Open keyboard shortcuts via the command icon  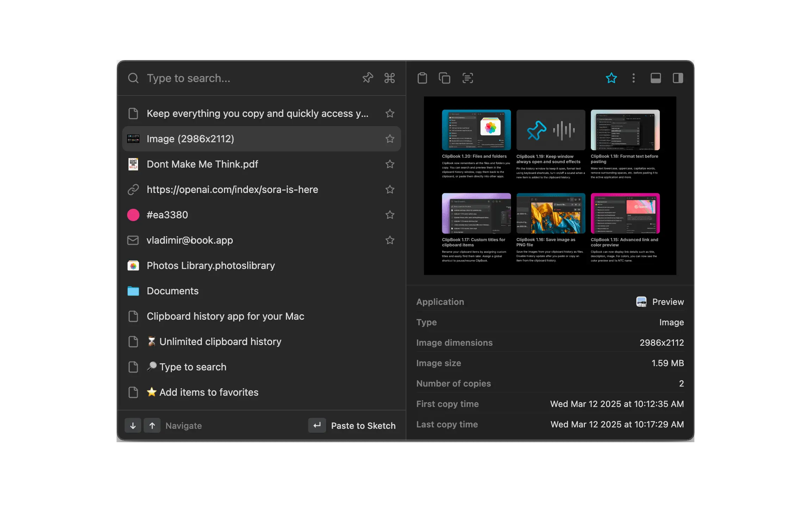[389, 78]
